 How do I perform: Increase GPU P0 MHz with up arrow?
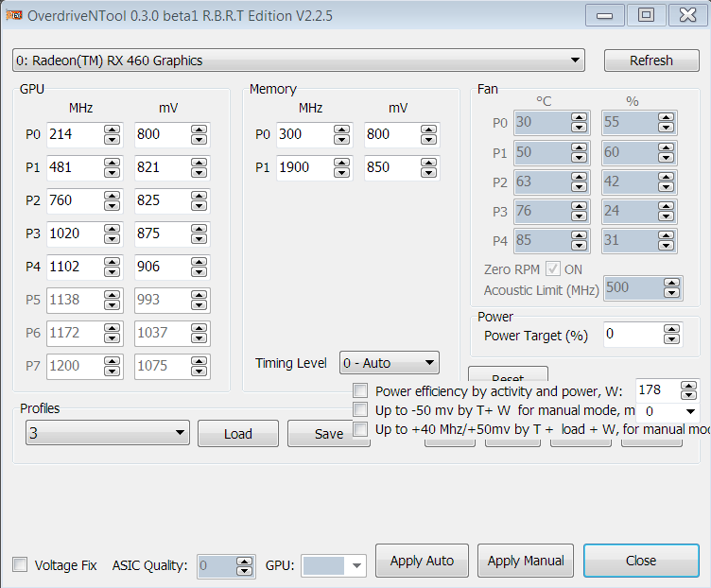[112, 130]
